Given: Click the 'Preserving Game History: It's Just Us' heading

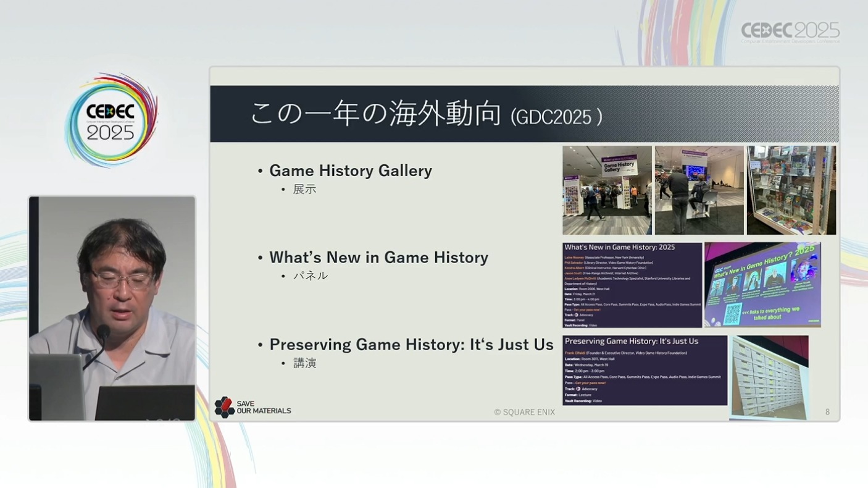Looking at the screenshot, I should pos(411,345).
